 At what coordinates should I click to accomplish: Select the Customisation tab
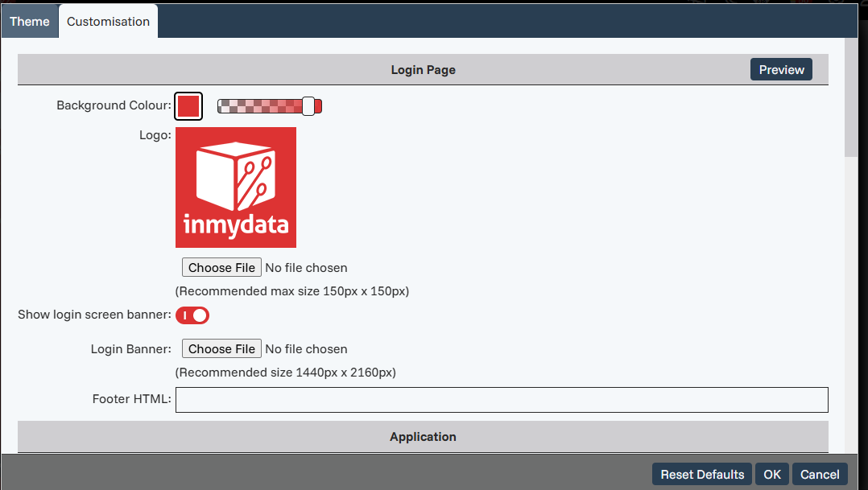click(x=108, y=22)
